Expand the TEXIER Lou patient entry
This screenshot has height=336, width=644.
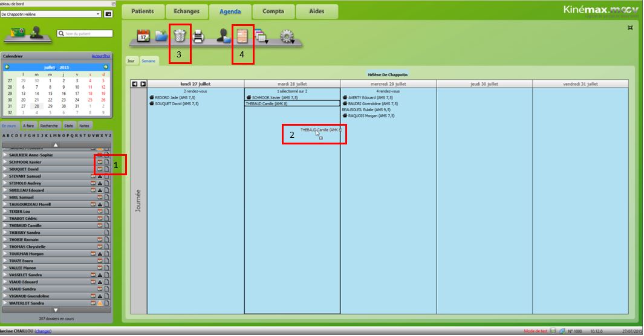[5, 212]
